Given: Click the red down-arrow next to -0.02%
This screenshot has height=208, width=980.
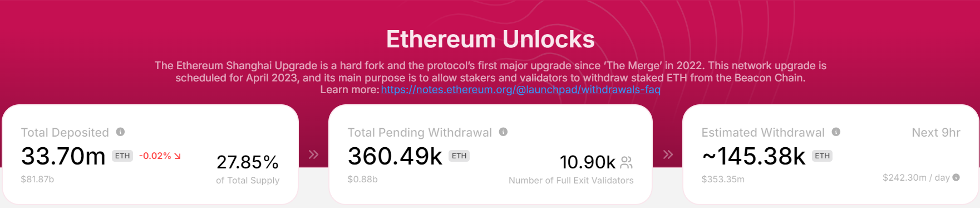Looking at the screenshot, I should (178, 156).
